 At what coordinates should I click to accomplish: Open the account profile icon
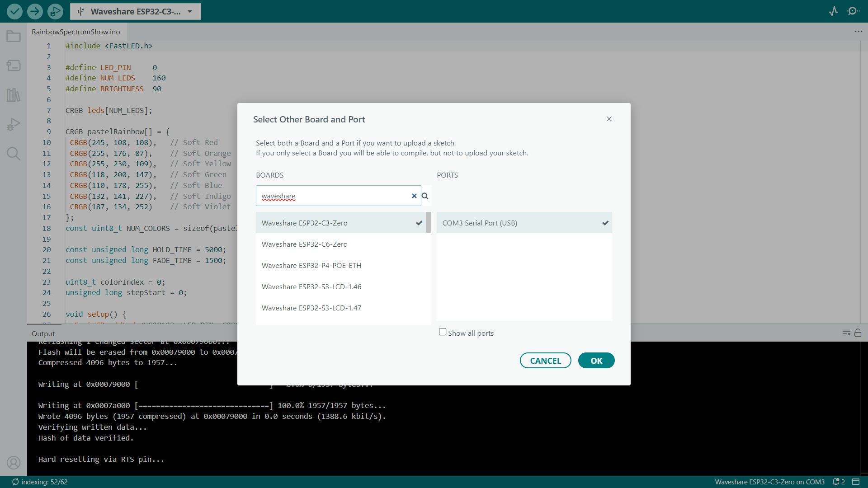pos(14,463)
